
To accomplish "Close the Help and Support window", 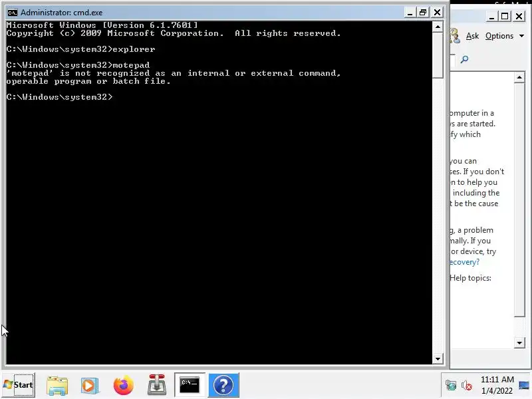I will 519,16.
